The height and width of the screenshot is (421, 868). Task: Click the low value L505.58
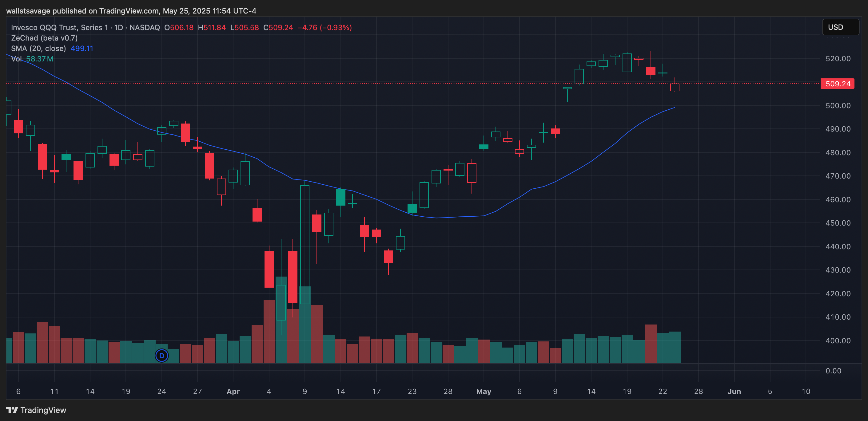point(245,28)
